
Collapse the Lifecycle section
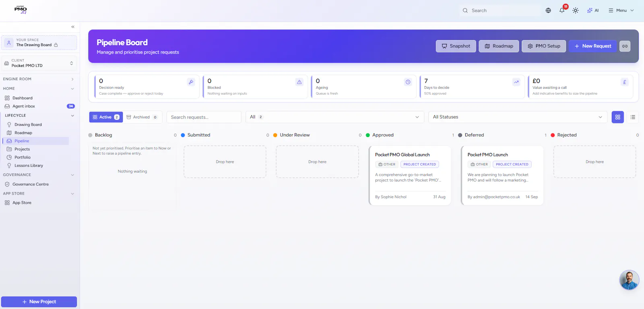[39, 116]
